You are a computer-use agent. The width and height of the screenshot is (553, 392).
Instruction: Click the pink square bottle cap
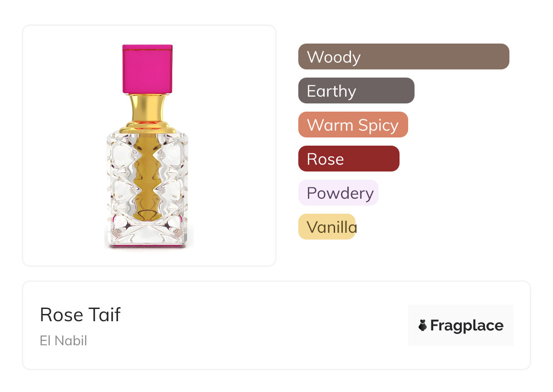(147, 69)
